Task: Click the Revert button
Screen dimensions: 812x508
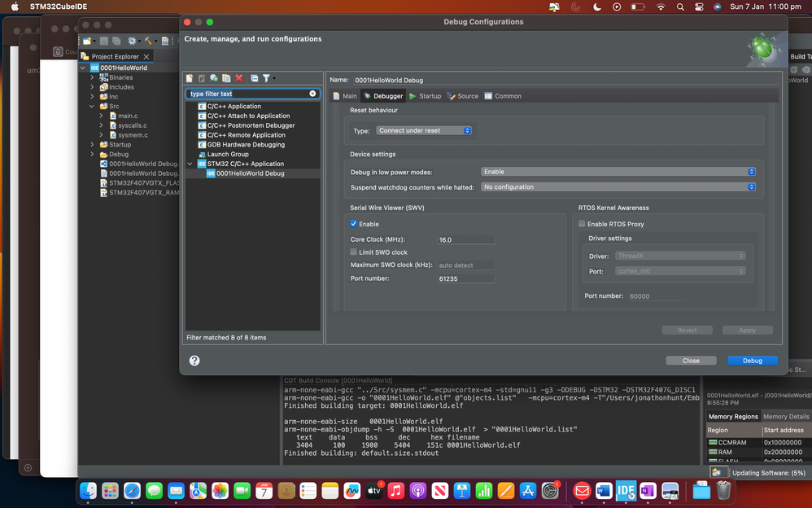Action: 688,331
